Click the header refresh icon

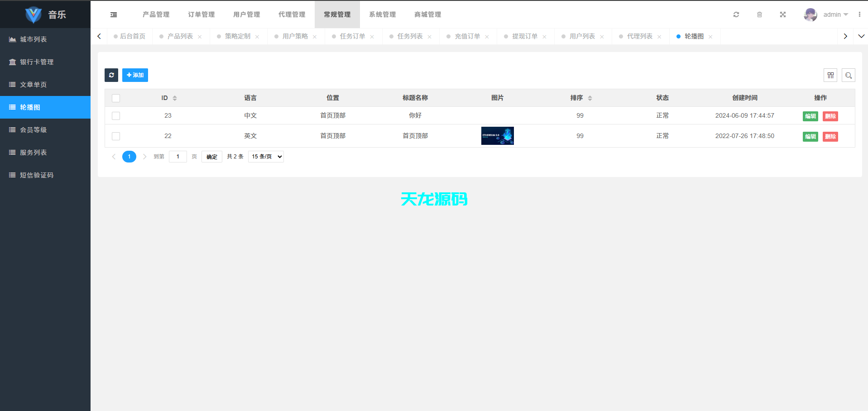[x=736, y=14]
